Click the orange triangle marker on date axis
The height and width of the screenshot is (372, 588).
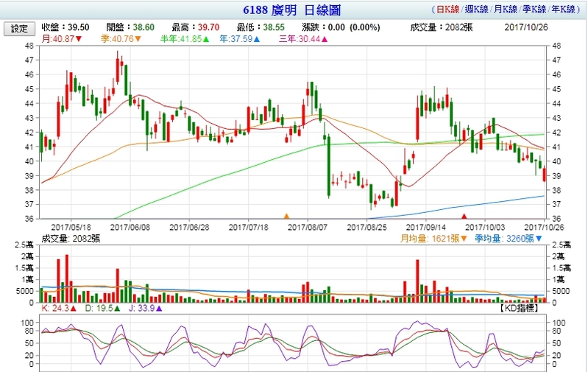286,216
